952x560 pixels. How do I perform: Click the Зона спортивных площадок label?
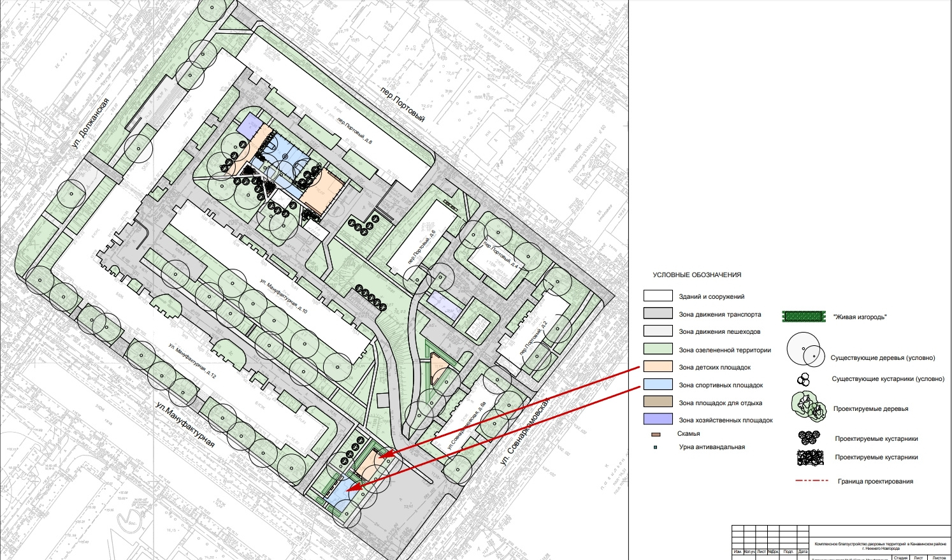pyautogui.click(x=721, y=385)
